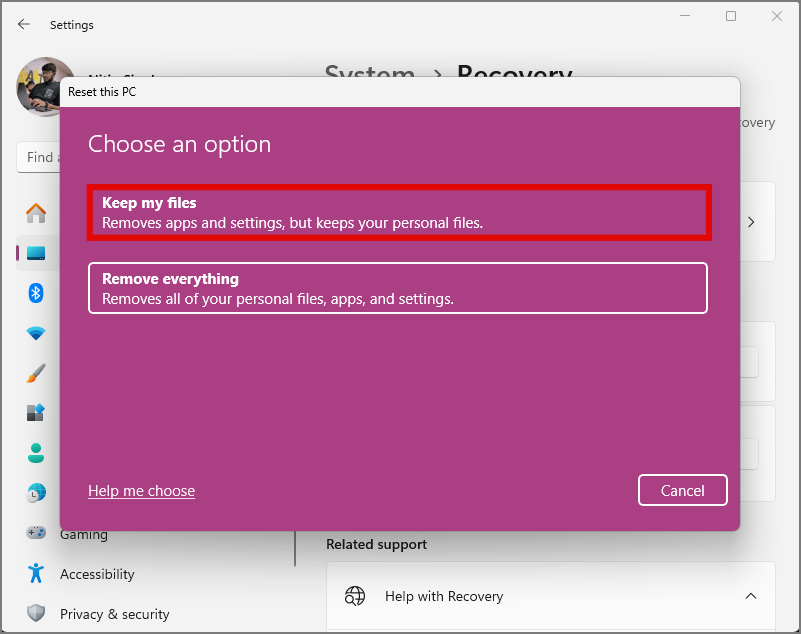This screenshot has width=801, height=634.
Task: Click the Privacy shield icon
Action: point(36,613)
